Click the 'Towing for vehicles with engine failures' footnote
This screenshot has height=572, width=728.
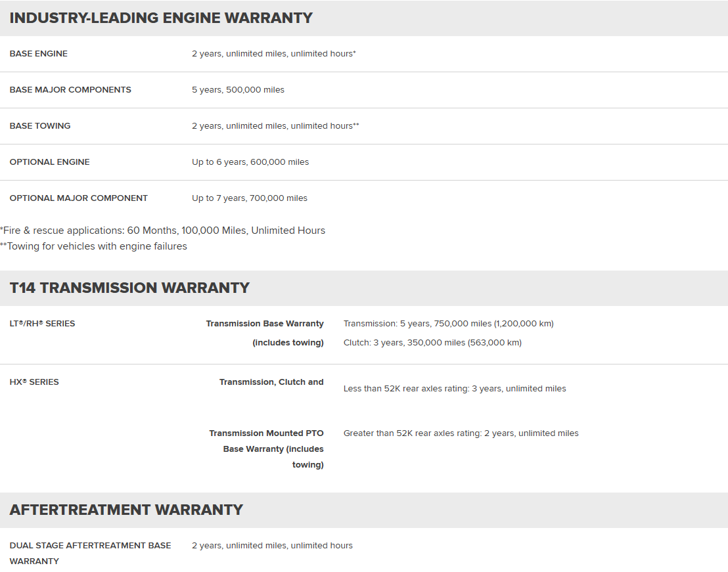point(93,246)
